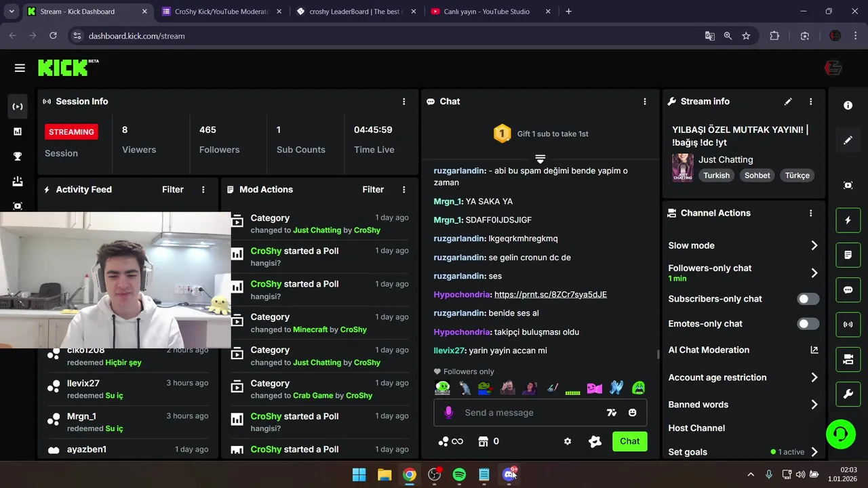Click the pencil icon in right sidebar

tap(848, 140)
